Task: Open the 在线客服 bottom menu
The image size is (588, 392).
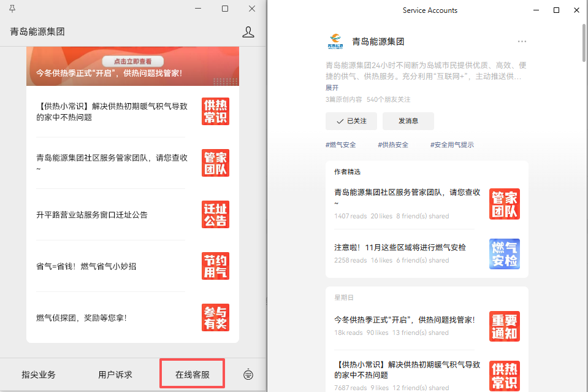Action: point(193,374)
